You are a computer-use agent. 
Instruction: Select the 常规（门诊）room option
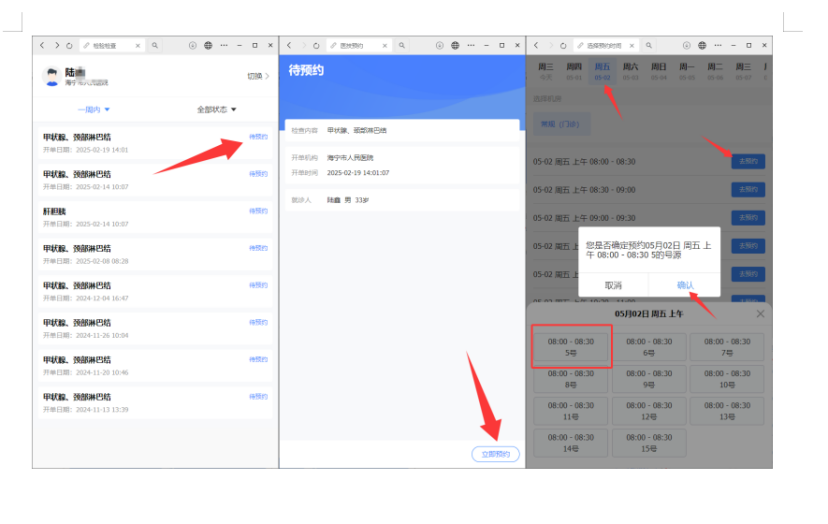coord(560,124)
